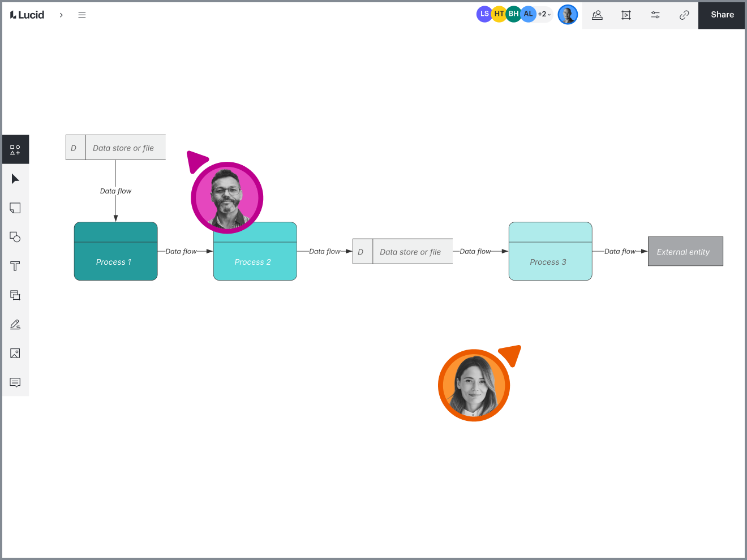Image resolution: width=747 pixels, height=560 pixels.
Task: Click the AL collaborator avatar
Action: click(x=528, y=14)
